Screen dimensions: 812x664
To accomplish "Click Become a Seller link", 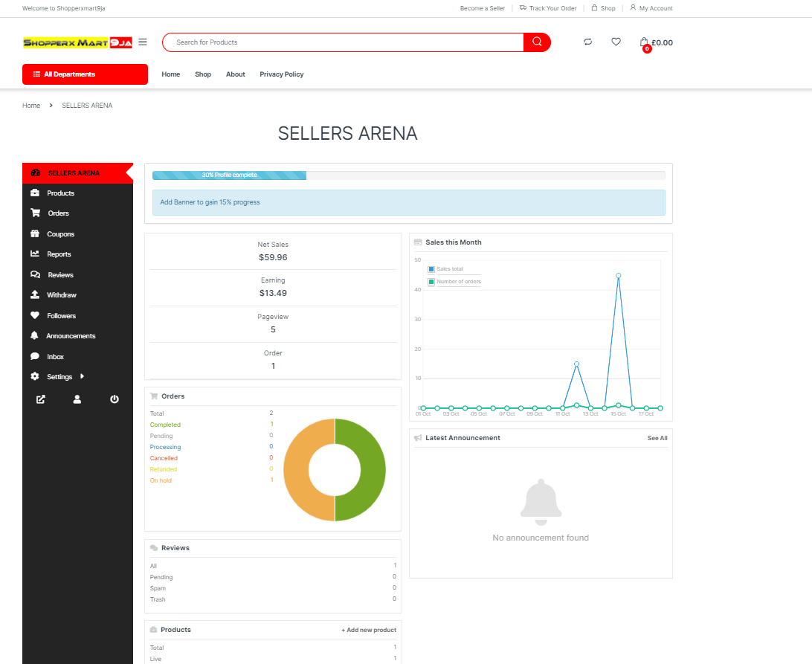I will [483, 8].
